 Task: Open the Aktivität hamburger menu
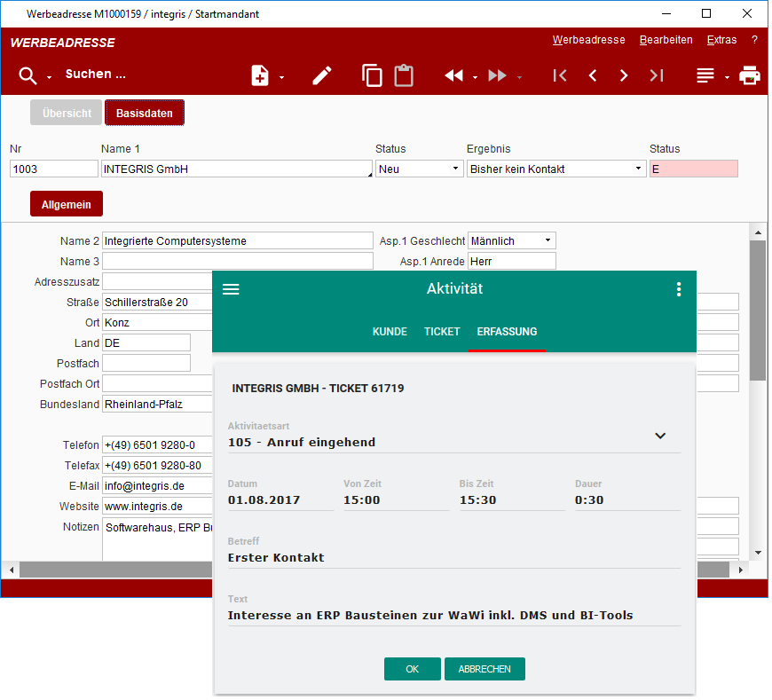click(231, 289)
